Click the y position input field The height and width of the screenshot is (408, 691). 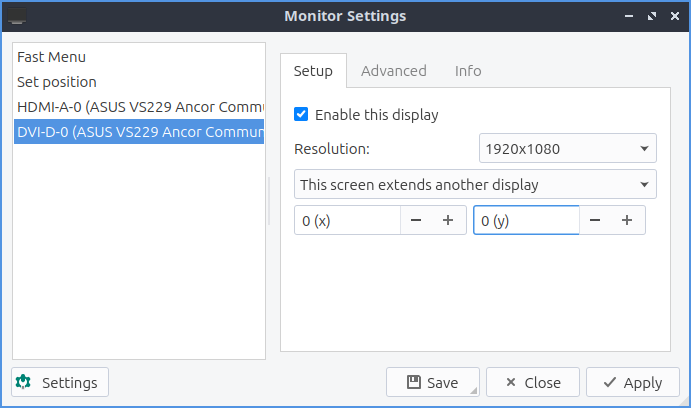tap(525, 220)
